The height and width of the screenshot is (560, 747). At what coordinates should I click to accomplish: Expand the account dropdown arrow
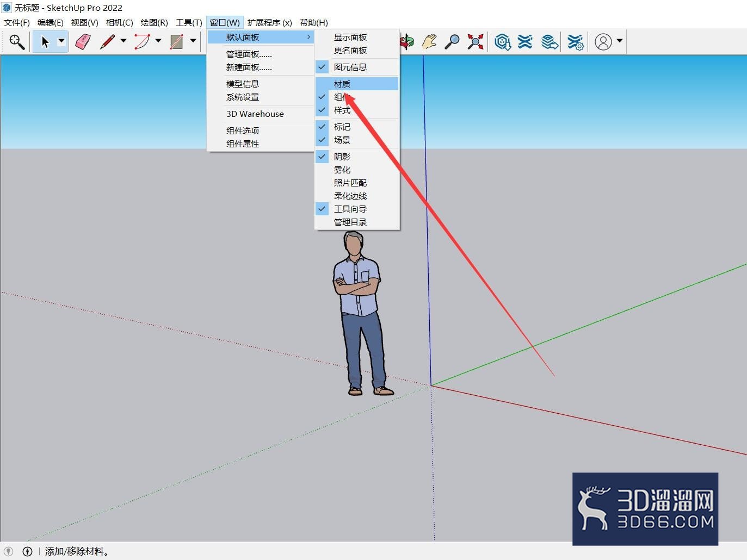click(620, 41)
